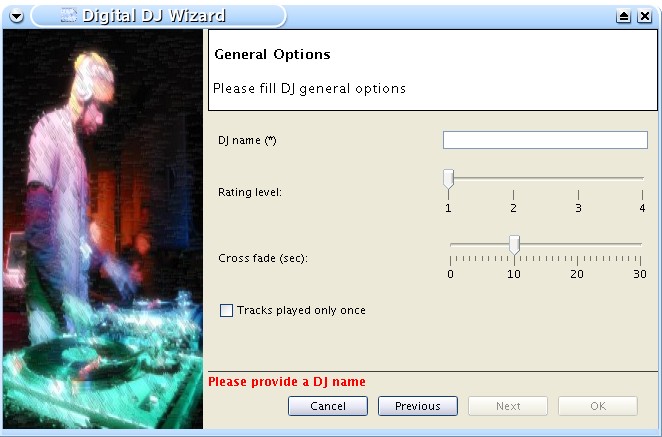
Task: Set Rating level to 2 on slider
Action: (513, 179)
